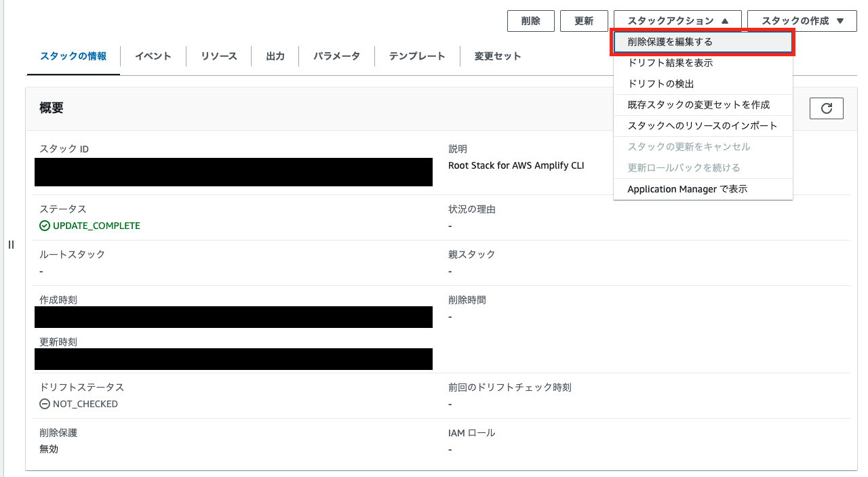Click the ルートスタック label
This screenshot has width=868, height=477.
[73, 255]
